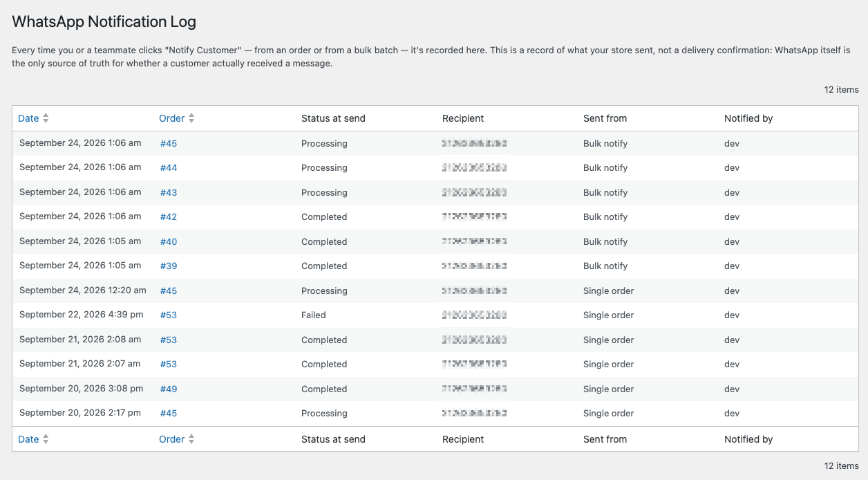
Task: Click the '12 items' count below the table
Action: 841,465
